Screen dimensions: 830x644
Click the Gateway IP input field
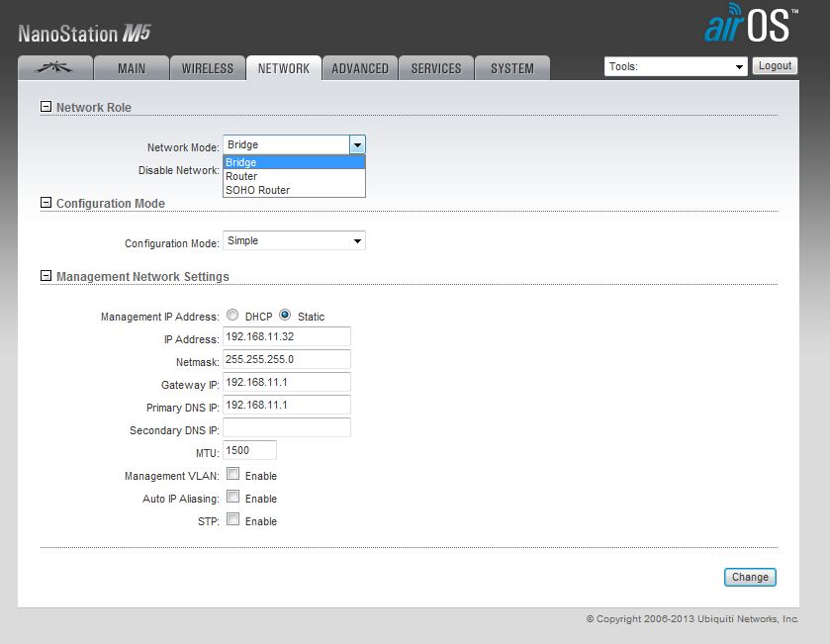pyautogui.click(x=287, y=382)
